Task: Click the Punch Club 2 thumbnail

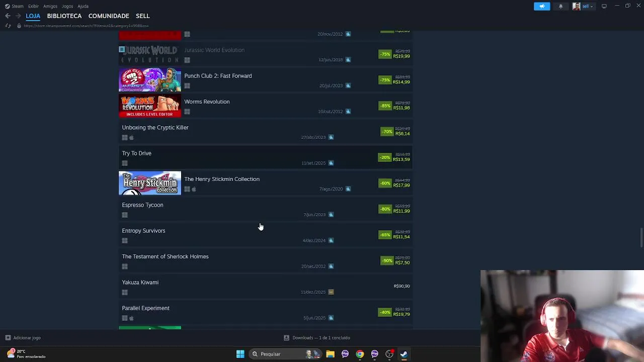Action: point(150,80)
